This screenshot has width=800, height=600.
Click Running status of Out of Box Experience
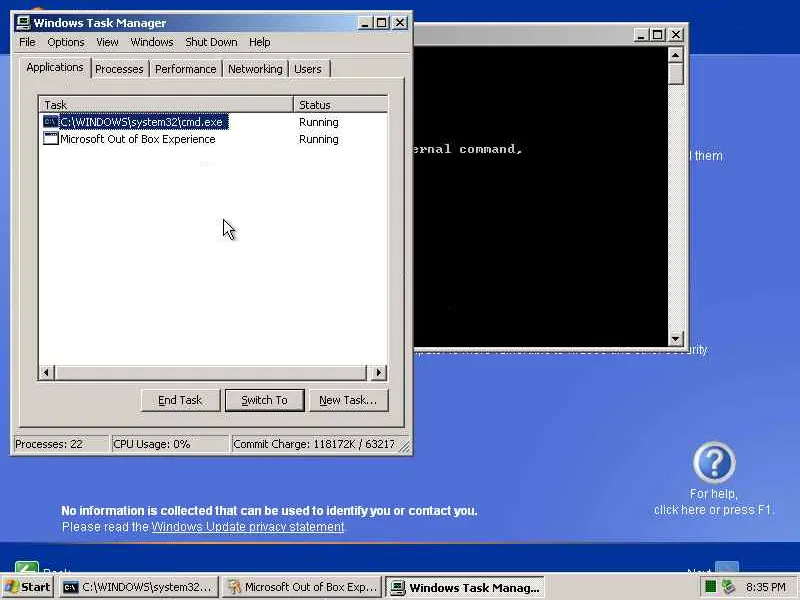(x=319, y=139)
